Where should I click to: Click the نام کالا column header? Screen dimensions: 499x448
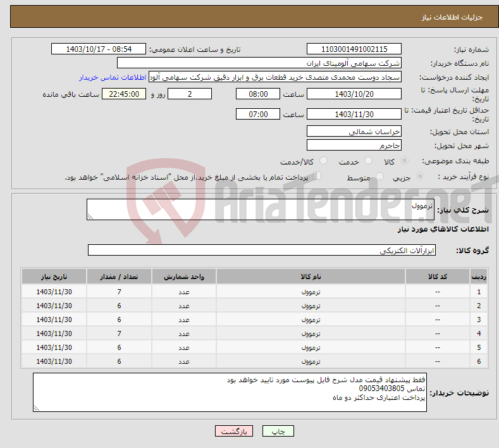point(311,277)
